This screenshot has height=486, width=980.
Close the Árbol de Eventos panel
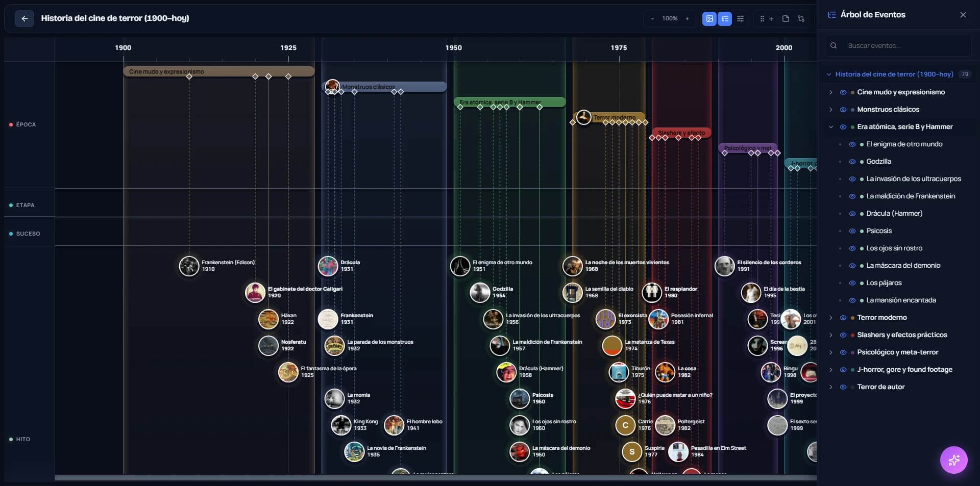tap(963, 15)
